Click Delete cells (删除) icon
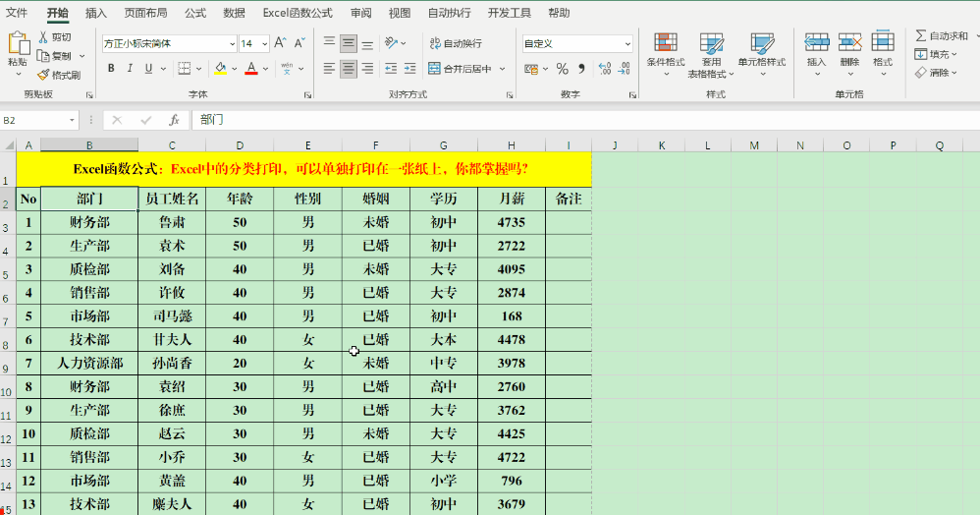The image size is (980, 515). (x=850, y=42)
